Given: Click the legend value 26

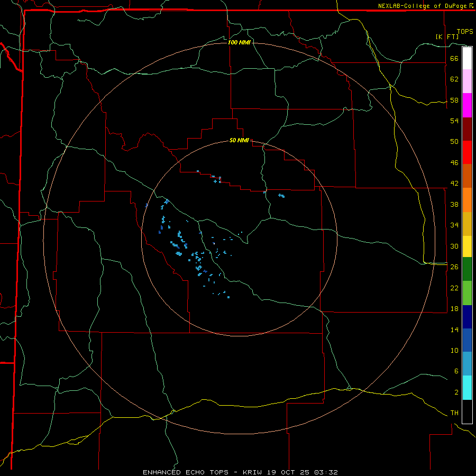Looking at the screenshot, I should click(x=454, y=267).
